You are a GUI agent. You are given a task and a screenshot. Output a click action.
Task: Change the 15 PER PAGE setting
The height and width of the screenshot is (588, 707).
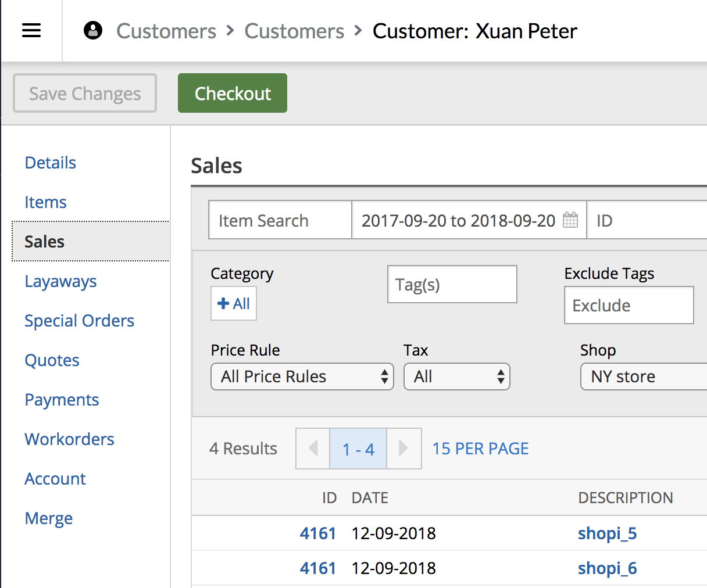point(480,449)
